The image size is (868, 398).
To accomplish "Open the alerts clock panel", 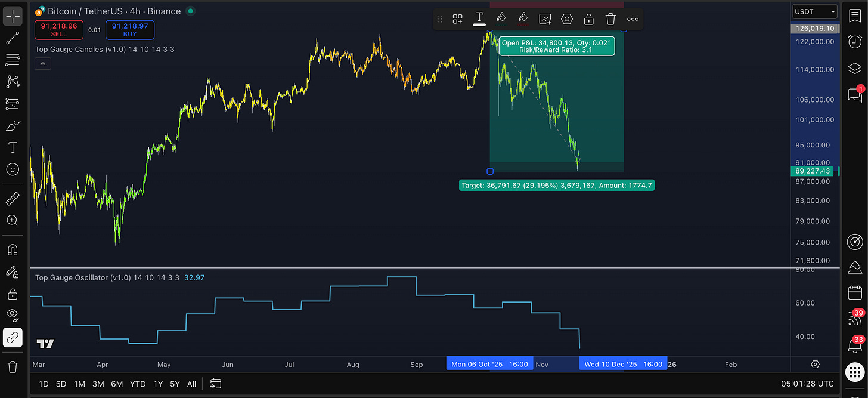I will pos(855,41).
